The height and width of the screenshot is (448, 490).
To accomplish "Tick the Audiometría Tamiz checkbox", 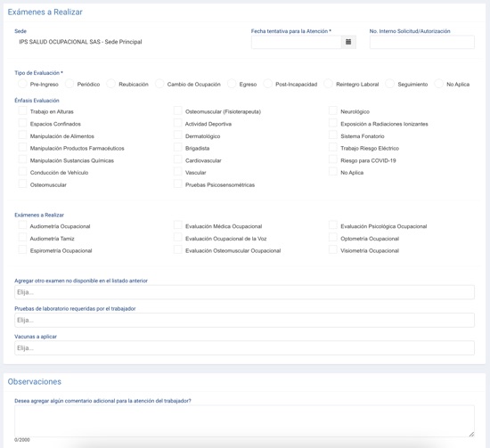I will point(22,238).
